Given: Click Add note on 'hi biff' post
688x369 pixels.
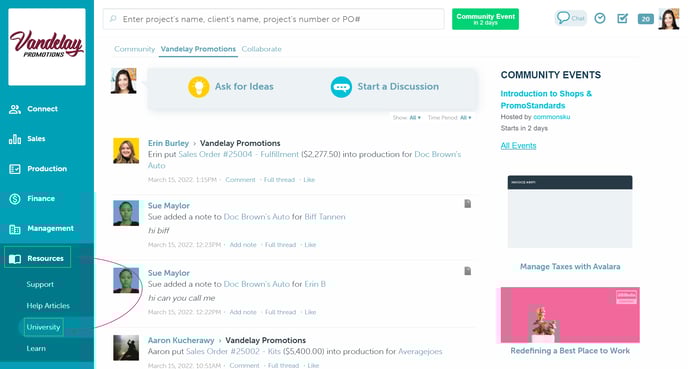Looking at the screenshot, I should pyautogui.click(x=243, y=245).
